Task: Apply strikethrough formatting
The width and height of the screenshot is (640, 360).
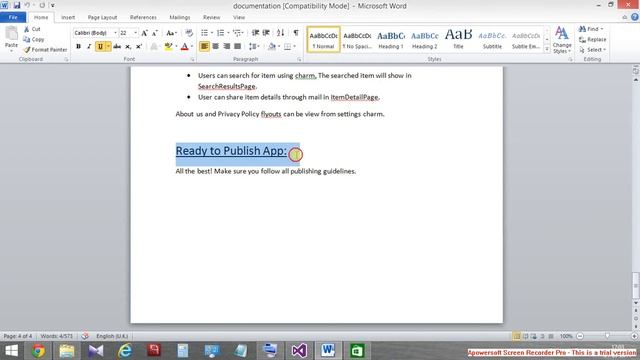Action: pyautogui.click(x=117, y=47)
